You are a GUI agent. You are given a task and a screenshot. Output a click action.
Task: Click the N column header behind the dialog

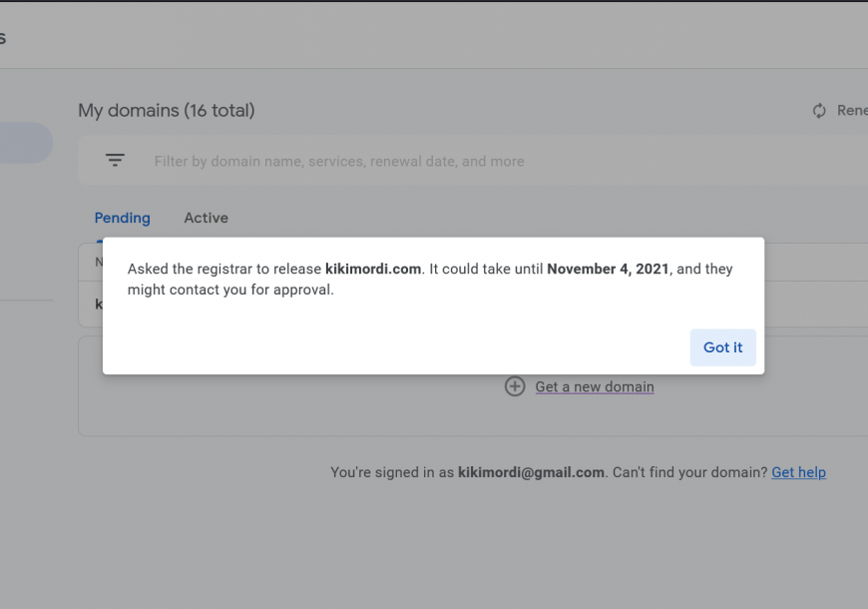point(99,262)
